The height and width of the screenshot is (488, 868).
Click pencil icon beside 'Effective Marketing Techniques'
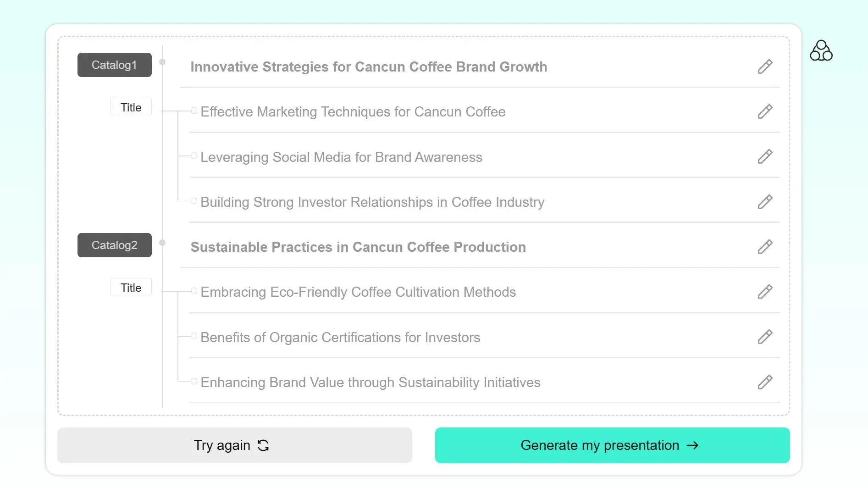[765, 111]
